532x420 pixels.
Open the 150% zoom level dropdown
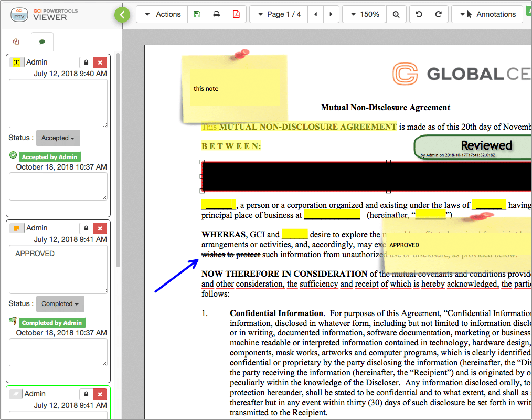click(x=365, y=14)
